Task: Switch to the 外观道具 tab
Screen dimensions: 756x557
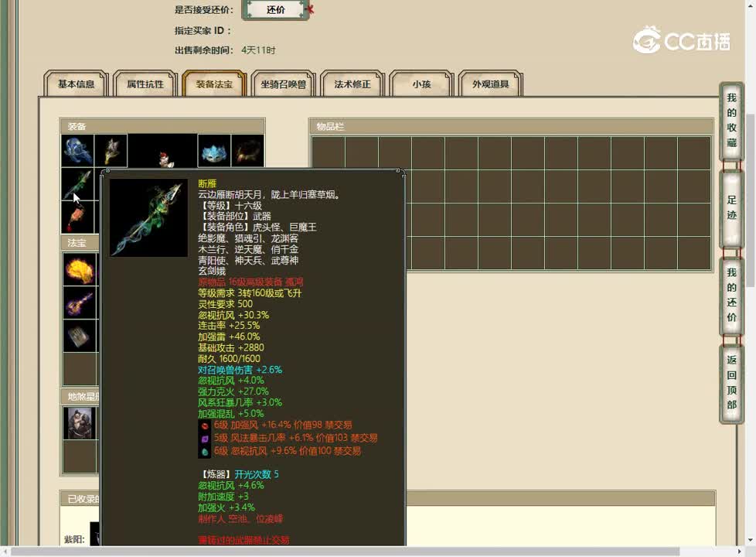Action: tap(490, 85)
